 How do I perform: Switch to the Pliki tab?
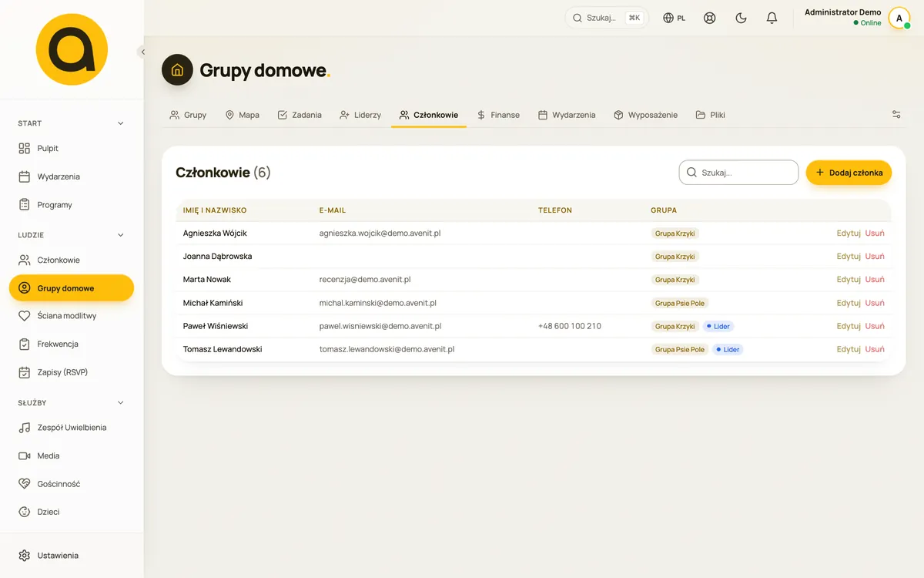click(711, 115)
